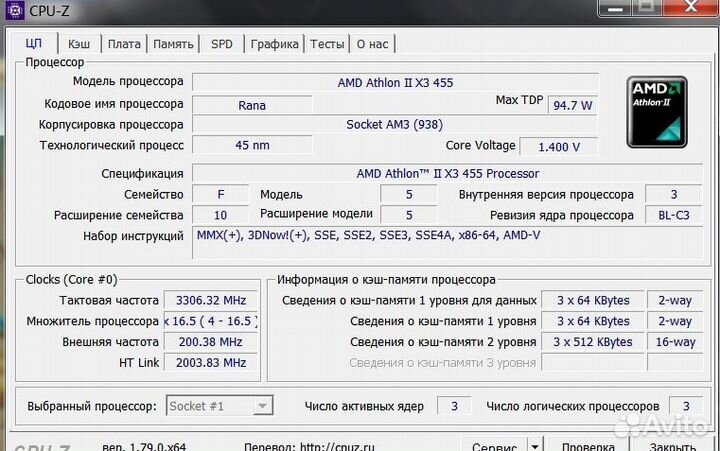Click the CPU-Z app icon in title bar

click(14, 10)
